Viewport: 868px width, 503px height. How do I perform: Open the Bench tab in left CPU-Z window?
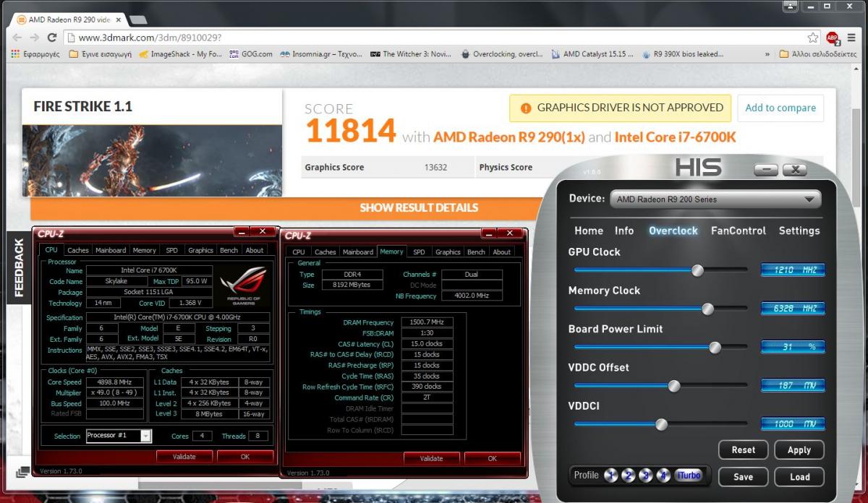[x=229, y=250]
